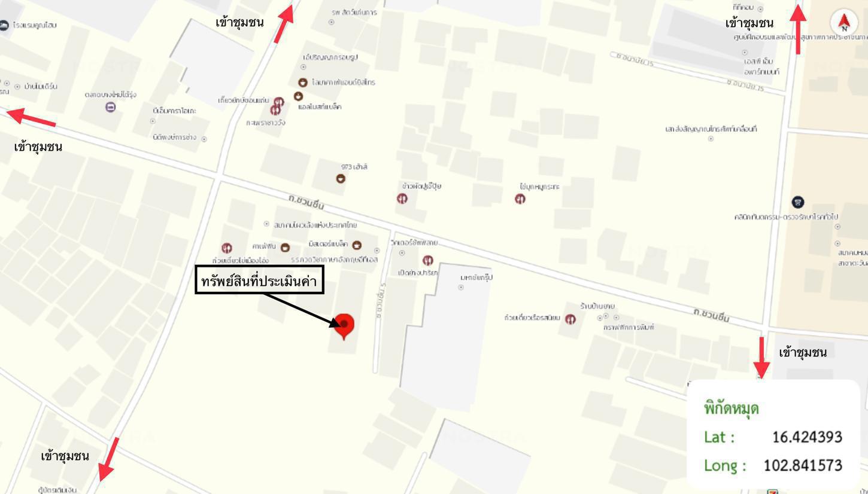Click the hotel icon beside โรงแรม label
Image resolution: width=868 pixels, height=494 pixels.
pyautogui.click(x=4, y=25)
